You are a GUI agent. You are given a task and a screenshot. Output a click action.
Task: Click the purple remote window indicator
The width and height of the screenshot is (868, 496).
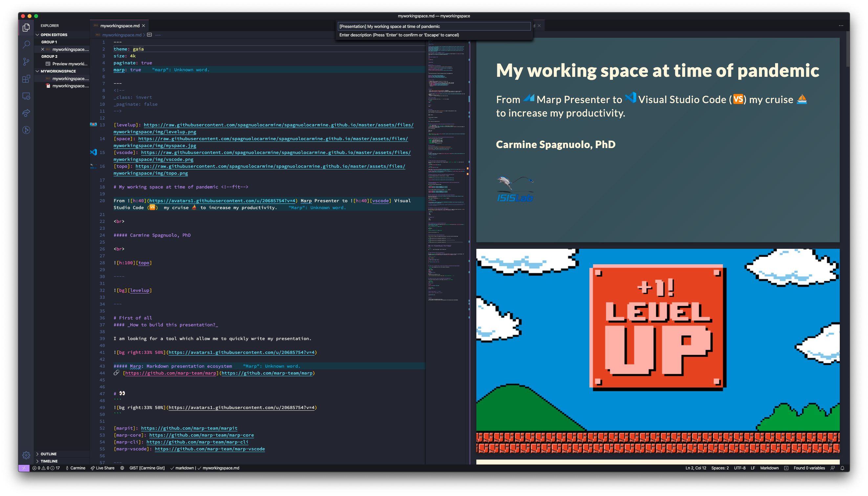pos(24,468)
